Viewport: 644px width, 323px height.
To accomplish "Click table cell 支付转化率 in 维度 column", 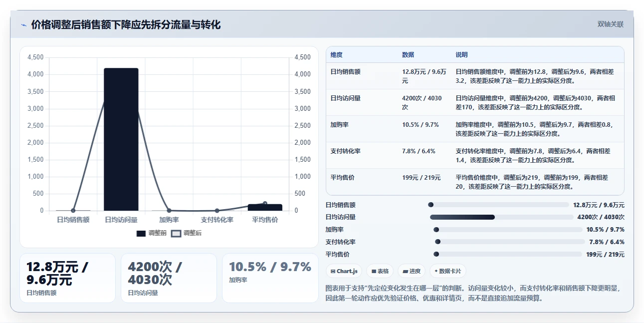I will [x=345, y=151].
